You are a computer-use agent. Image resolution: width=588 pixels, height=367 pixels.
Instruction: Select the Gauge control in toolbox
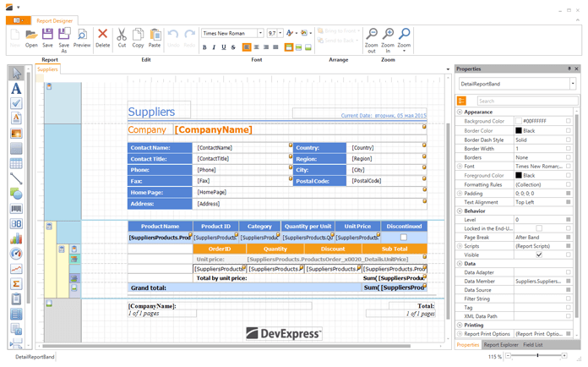[16, 254]
